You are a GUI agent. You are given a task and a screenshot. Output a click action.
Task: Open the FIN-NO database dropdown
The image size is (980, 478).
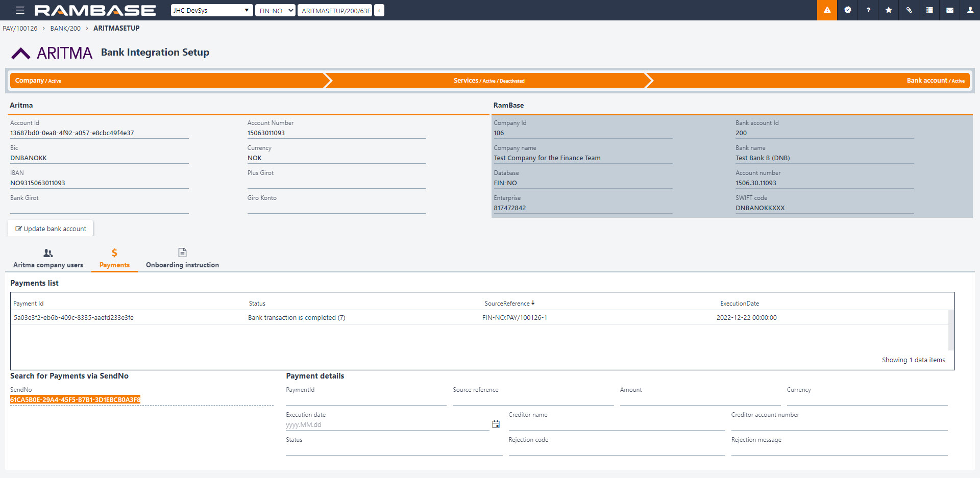(275, 10)
